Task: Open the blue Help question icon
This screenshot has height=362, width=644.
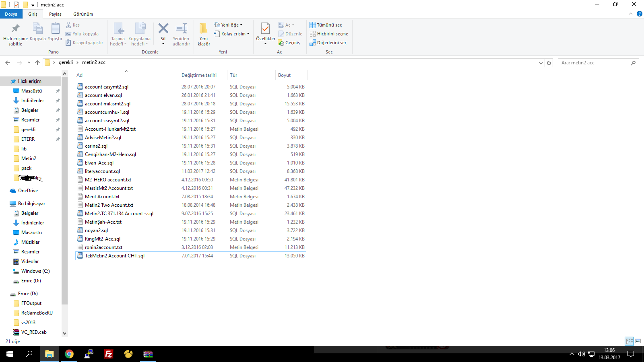Action: point(640,14)
